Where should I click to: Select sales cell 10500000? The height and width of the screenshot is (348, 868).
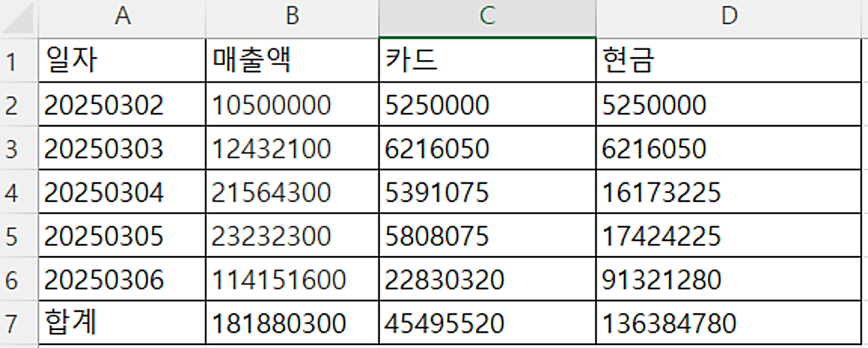click(292, 105)
